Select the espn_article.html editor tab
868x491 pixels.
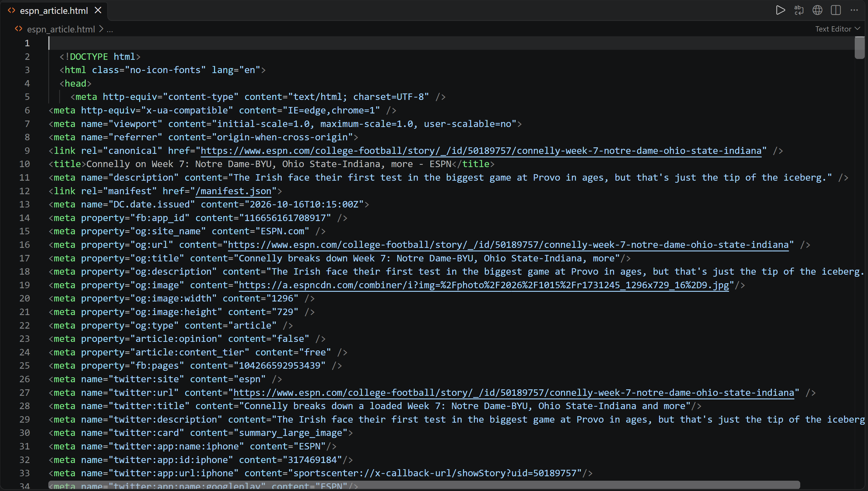tap(54, 10)
